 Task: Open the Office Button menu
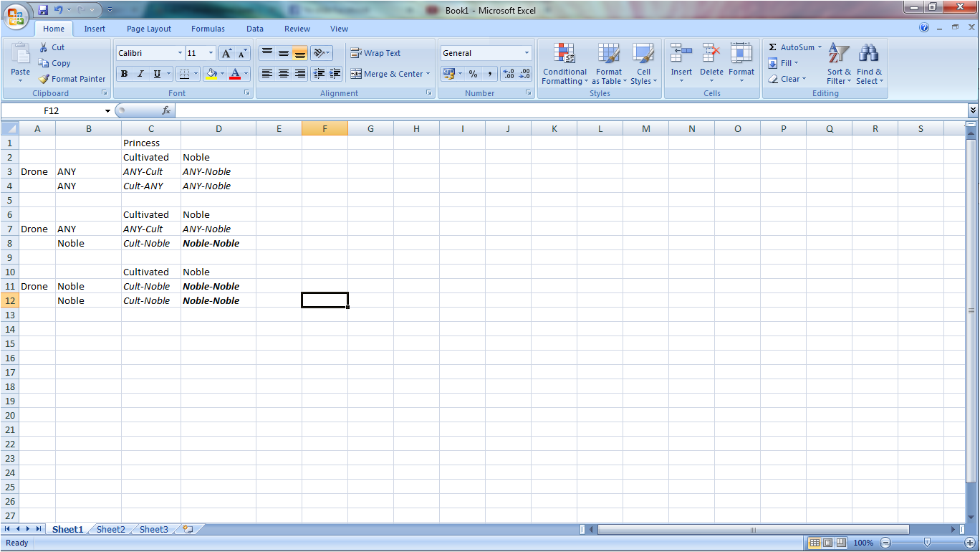click(x=16, y=16)
